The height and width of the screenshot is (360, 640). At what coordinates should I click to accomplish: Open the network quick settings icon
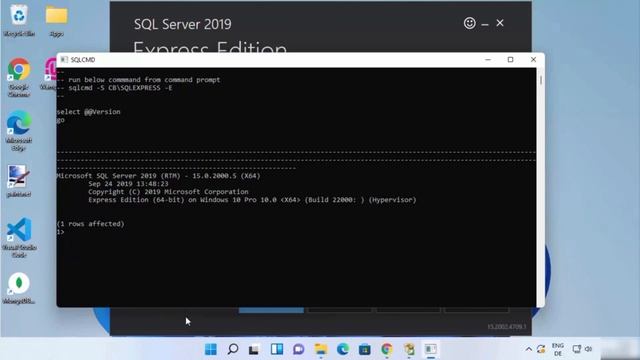[x=577, y=349]
